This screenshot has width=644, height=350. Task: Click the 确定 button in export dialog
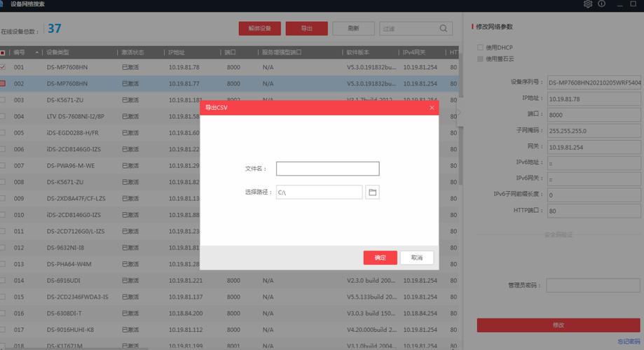coord(380,258)
